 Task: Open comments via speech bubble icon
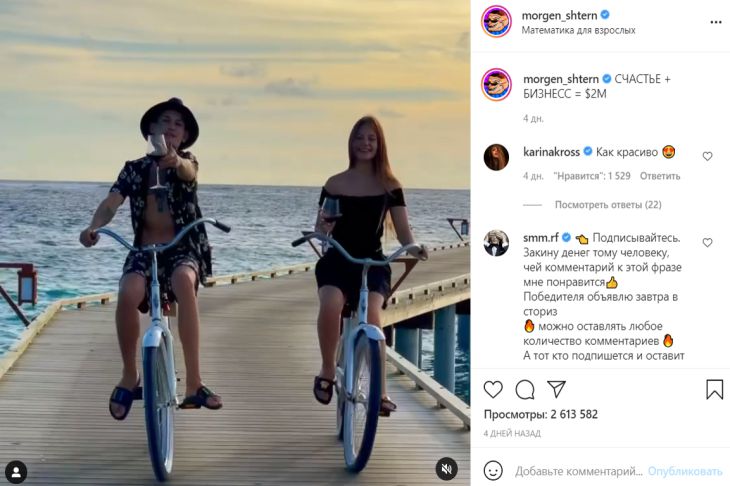[x=525, y=389]
